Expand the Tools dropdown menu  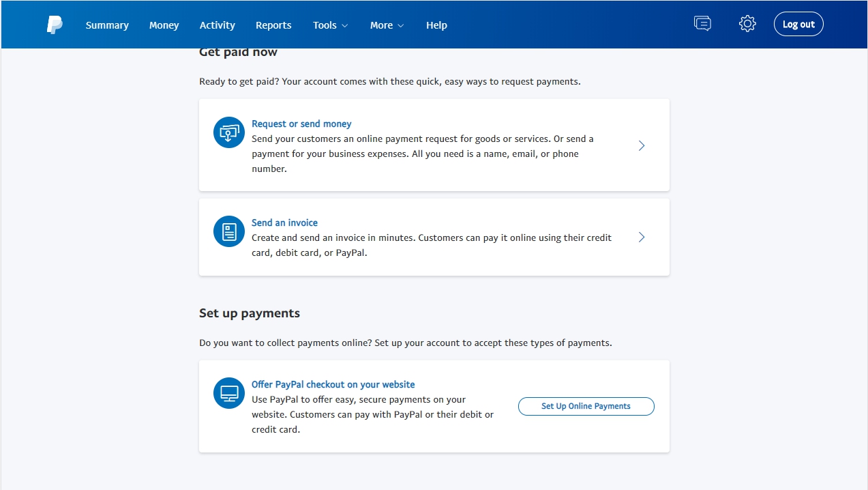click(x=330, y=25)
